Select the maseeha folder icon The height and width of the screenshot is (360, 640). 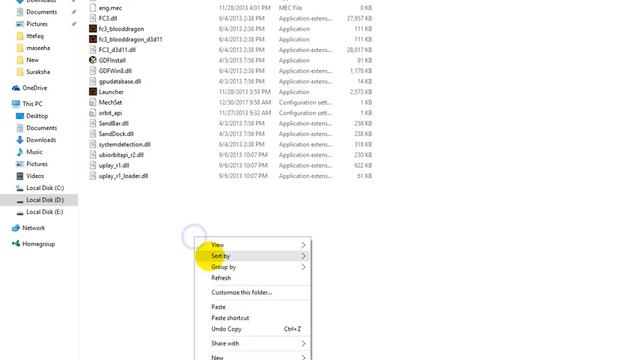[x=20, y=48]
